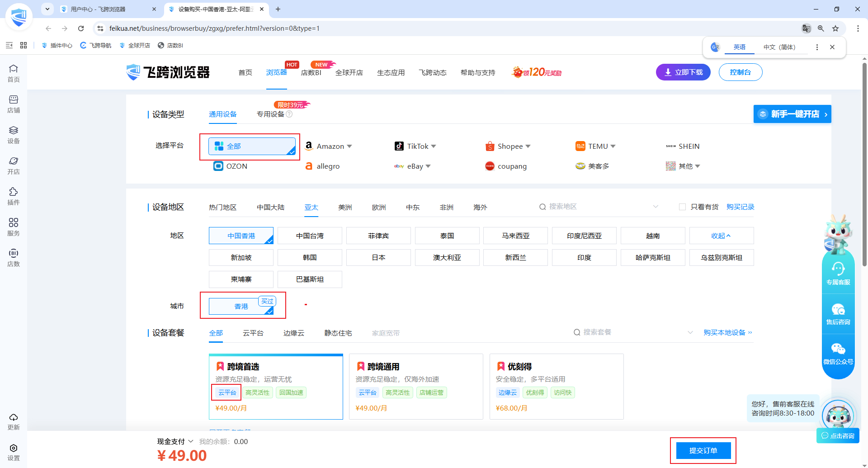
Task: Open the 控制台 console button
Action: click(740, 72)
